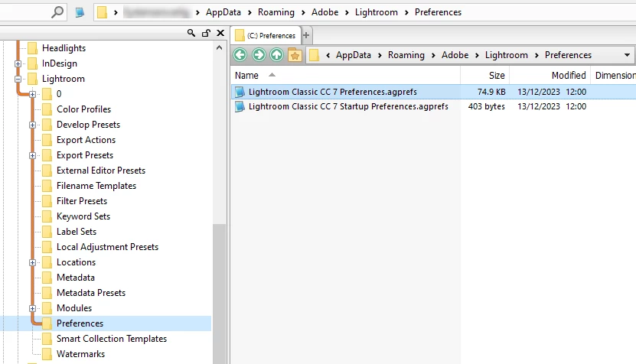Viewport: 636px width, 364px height.
Task: Click the icon of Startup Preferences.agprefs file
Action: (x=240, y=106)
